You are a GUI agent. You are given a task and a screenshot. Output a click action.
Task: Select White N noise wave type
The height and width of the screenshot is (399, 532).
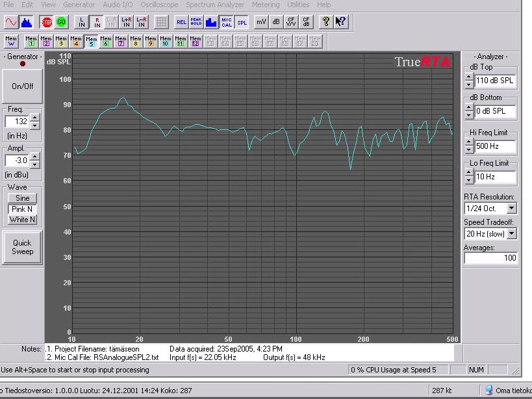point(22,220)
